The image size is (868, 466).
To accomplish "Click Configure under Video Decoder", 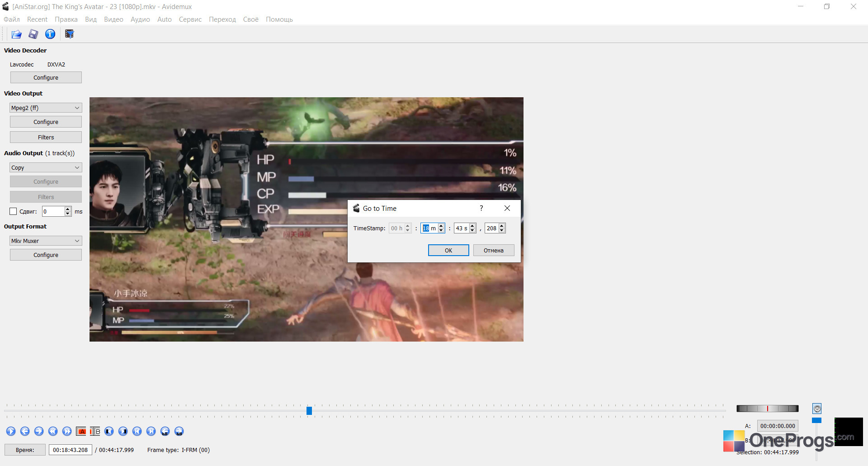I will tap(46, 77).
